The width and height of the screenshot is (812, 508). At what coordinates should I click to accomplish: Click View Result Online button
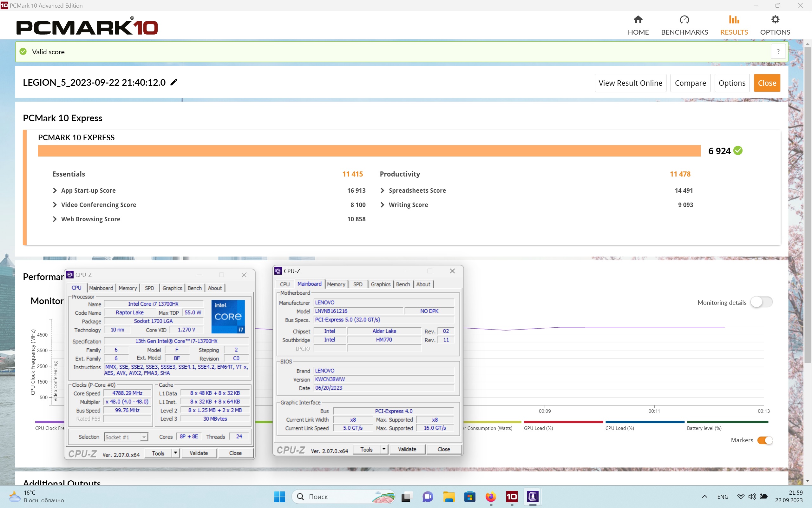point(630,83)
